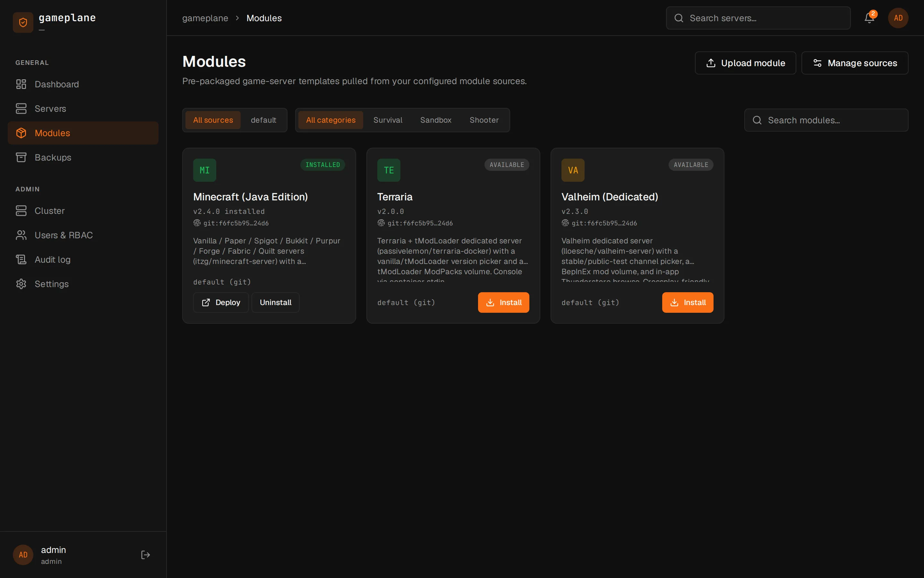Click 'default (git)' on Terraria card
The height and width of the screenshot is (578, 924).
406,302
